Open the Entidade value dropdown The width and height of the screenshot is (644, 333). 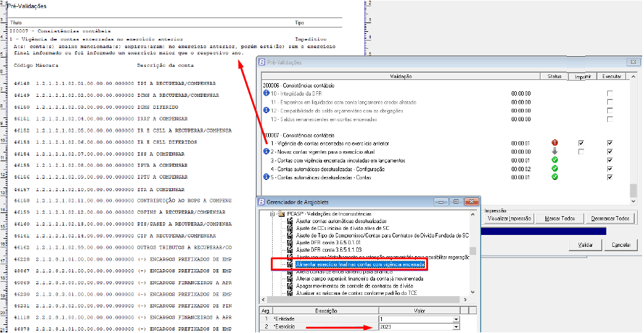[x=456, y=319]
